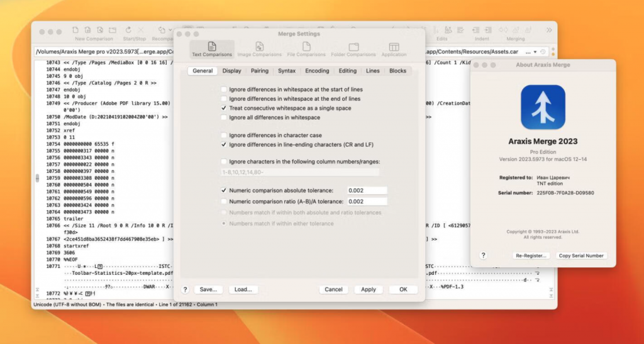Click line 10752 'xref' in comparison
Image resolution: width=644 pixels, height=344 pixels.
click(69, 130)
